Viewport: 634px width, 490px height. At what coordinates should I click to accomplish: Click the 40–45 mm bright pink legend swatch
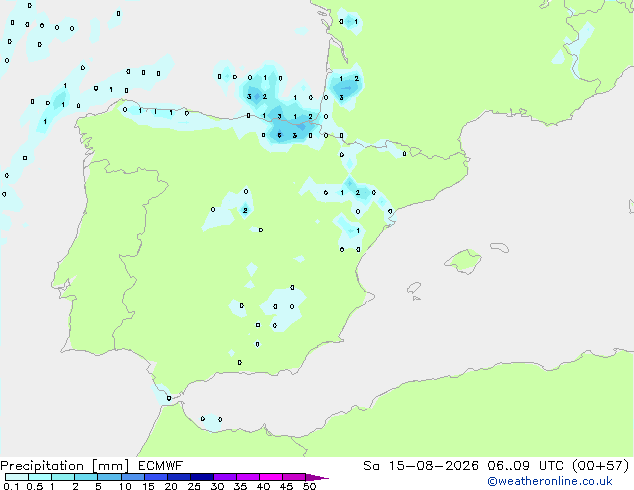pyautogui.click(x=271, y=477)
